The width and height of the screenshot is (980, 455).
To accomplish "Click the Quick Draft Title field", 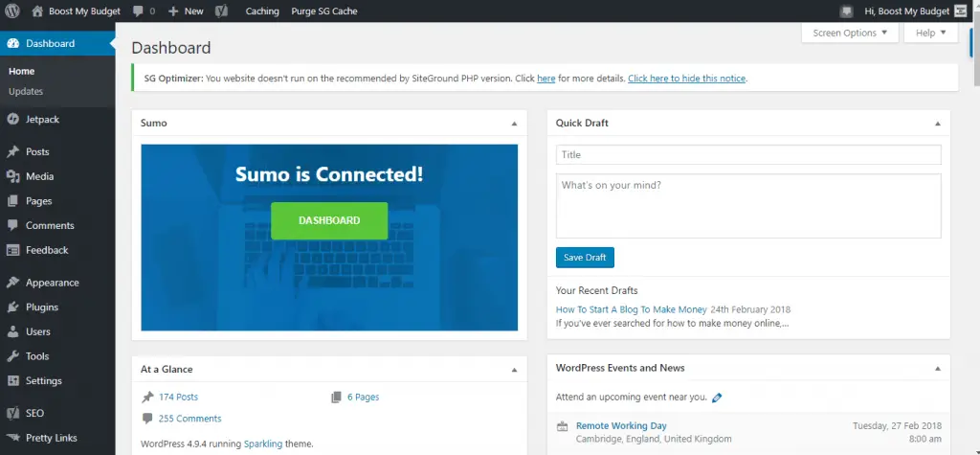I will [748, 154].
